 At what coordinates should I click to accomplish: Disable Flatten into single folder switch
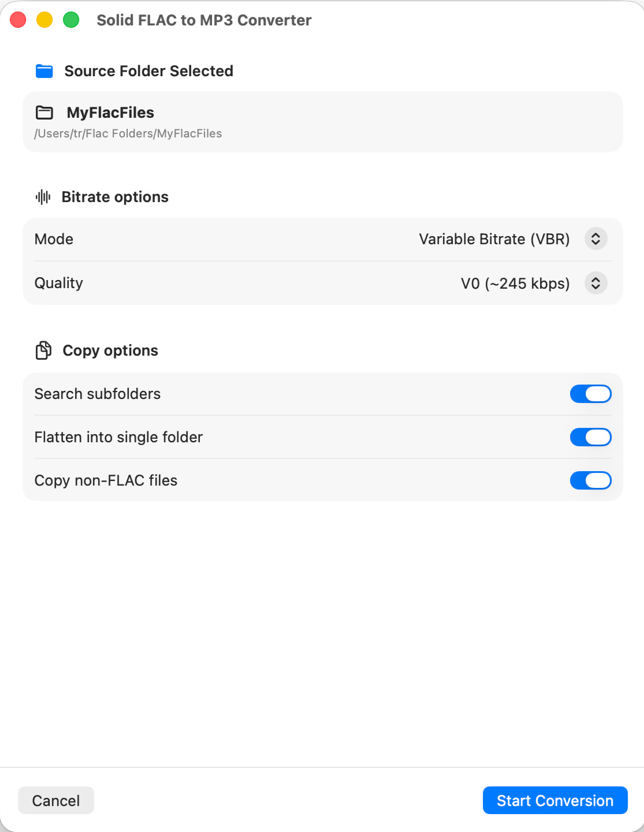(x=591, y=437)
